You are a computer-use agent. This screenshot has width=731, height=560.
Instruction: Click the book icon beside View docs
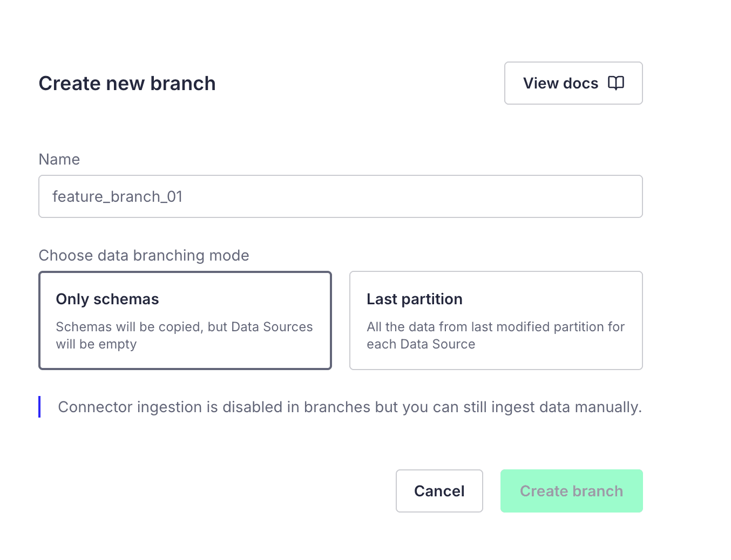pos(615,83)
